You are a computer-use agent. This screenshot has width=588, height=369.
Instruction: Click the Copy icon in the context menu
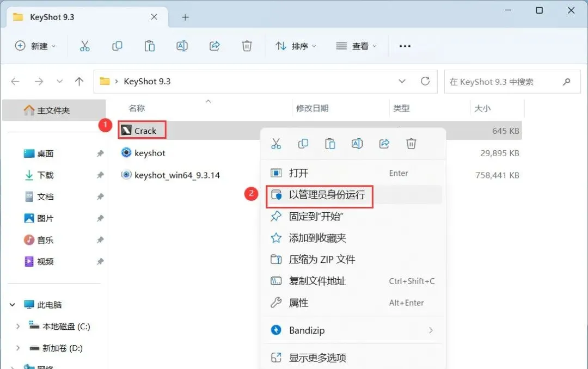coord(303,144)
